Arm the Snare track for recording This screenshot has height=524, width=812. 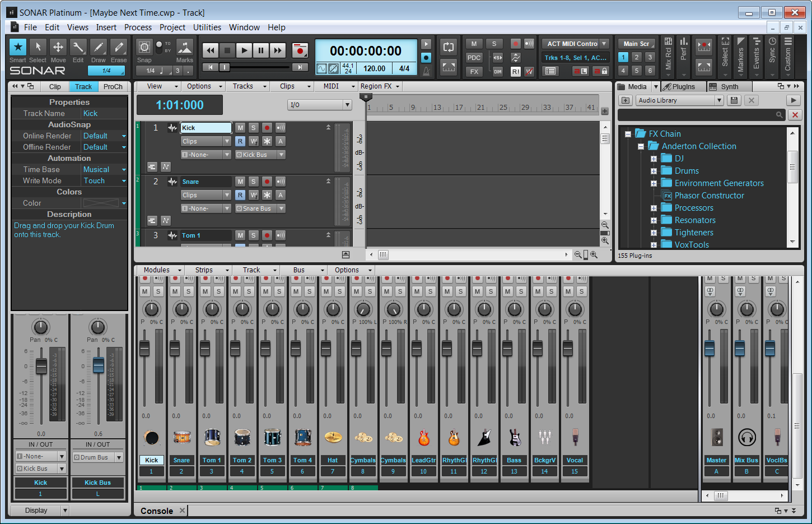tap(267, 182)
